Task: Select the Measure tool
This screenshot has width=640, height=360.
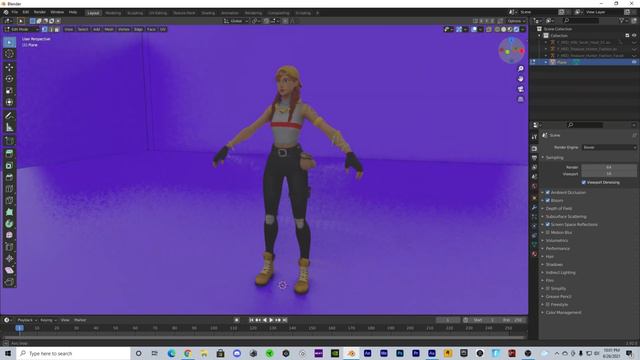Action: coord(9,128)
